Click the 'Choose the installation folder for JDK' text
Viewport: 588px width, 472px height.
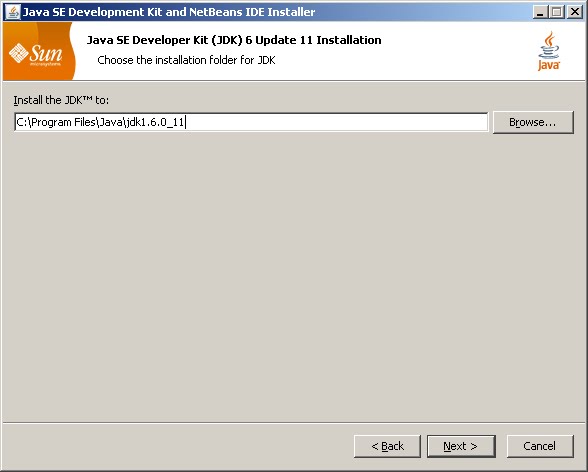coord(186,60)
